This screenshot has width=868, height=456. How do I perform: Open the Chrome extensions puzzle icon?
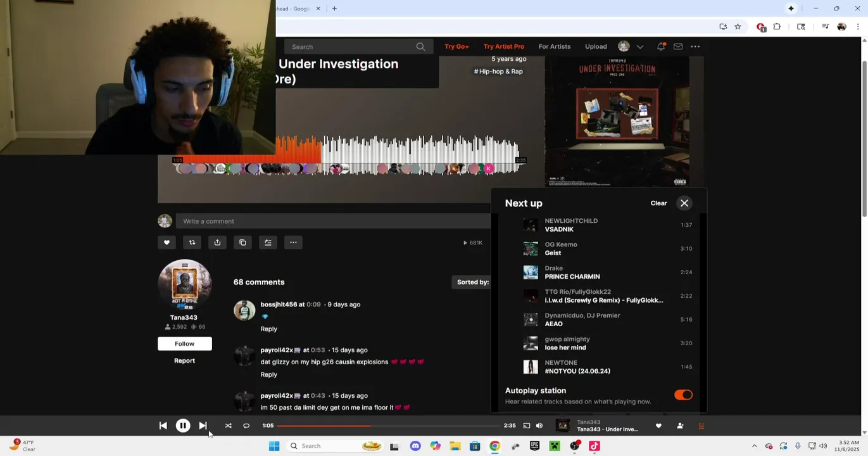click(777, 27)
